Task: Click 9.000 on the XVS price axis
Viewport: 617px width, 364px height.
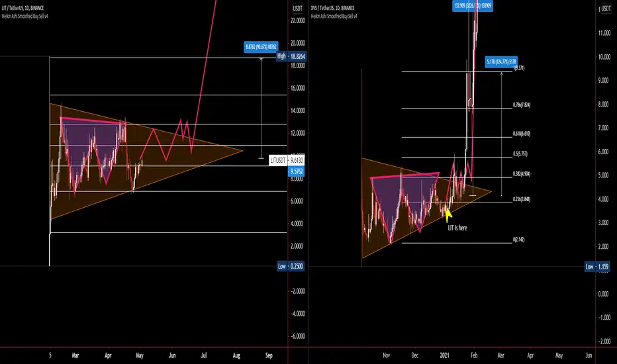Action: [x=603, y=81]
